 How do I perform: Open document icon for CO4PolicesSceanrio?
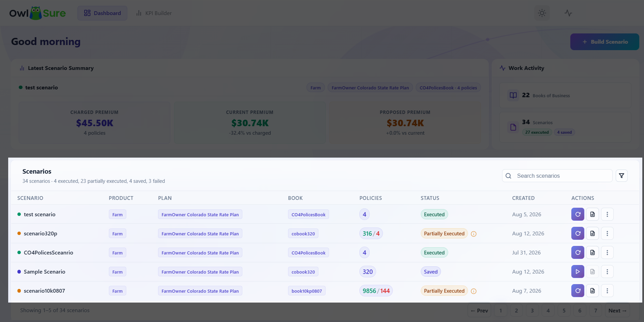pyautogui.click(x=592, y=252)
